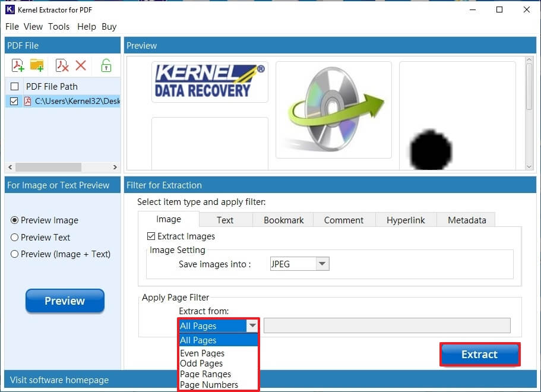The height and width of the screenshot is (392, 541).
Task: Click the preview pane vertical scrollbar thumb
Action: [x=529, y=87]
